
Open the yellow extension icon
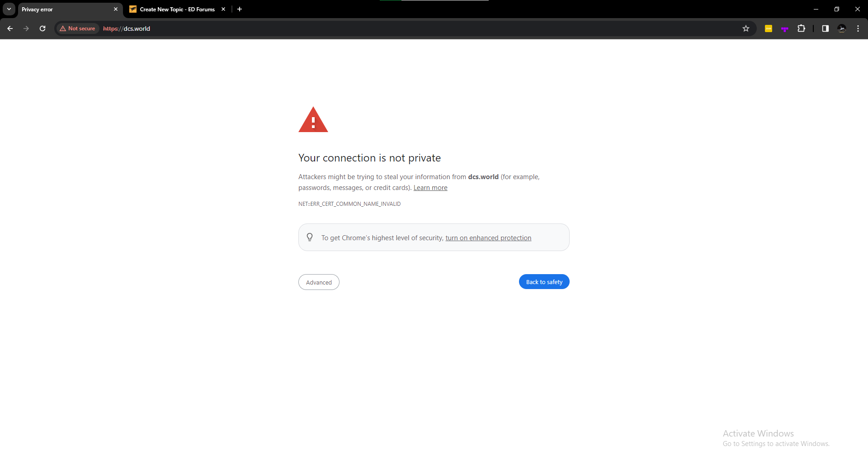click(769, 28)
